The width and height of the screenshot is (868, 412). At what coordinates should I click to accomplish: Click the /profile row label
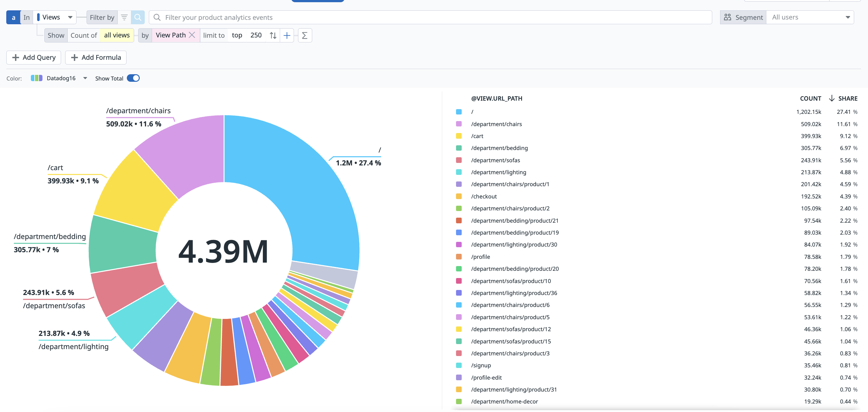tap(481, 257)
